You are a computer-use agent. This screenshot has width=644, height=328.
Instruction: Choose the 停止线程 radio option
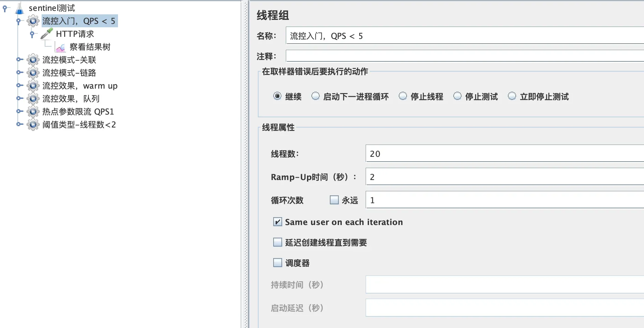403,96
